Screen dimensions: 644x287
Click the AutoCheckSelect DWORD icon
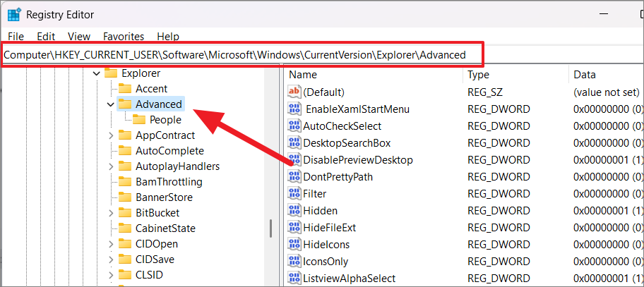click(x=294, y=126)
